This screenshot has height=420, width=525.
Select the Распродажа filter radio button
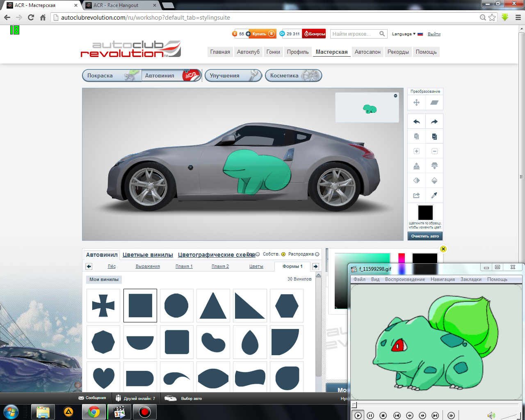point(317,254)
